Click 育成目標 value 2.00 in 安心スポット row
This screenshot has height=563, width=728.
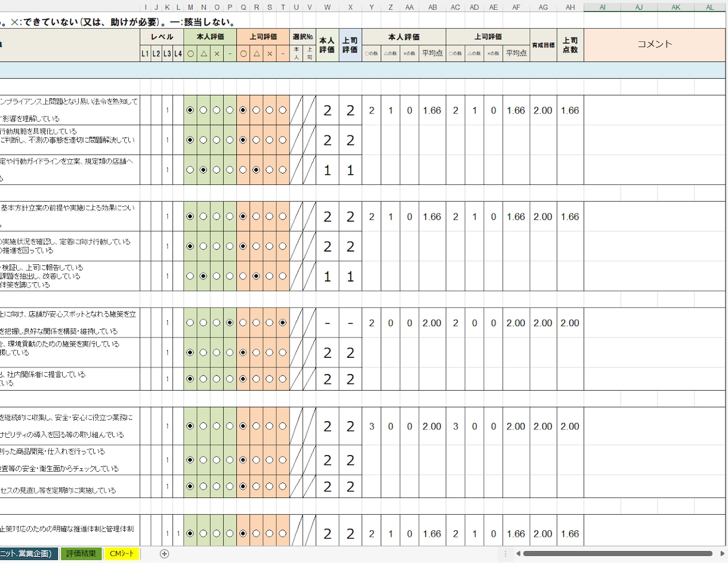[543, 323]
